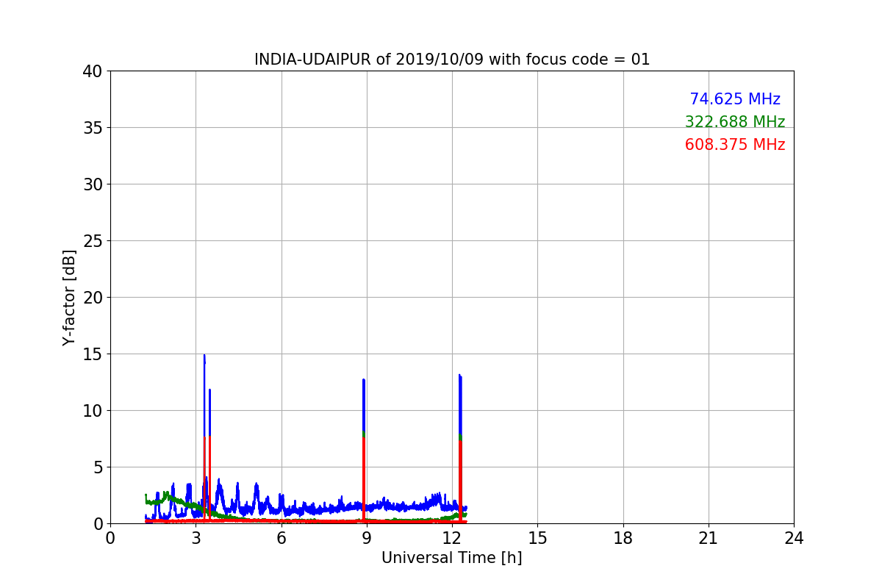Click the x-axis tick label 0
The image size is (882, 588).
[110, 538]
